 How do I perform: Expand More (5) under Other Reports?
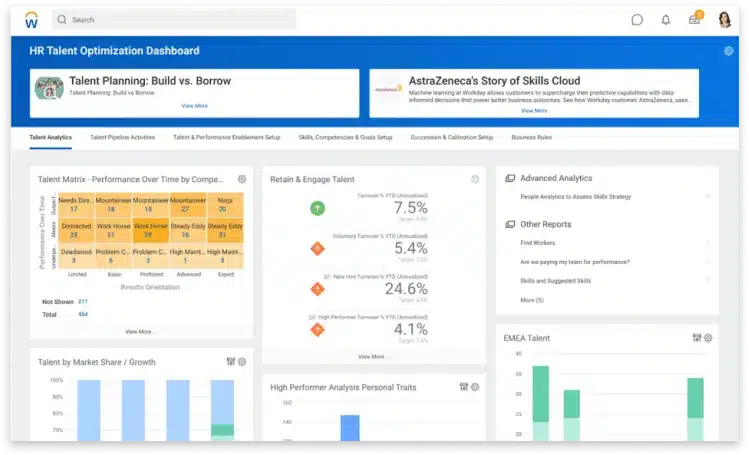click(x=532, y=300)
